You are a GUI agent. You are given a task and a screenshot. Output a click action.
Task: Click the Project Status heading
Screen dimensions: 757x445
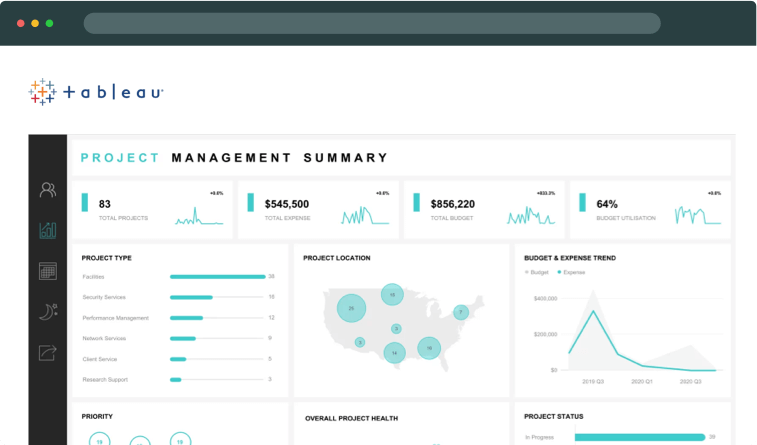[x=553, y=416]
